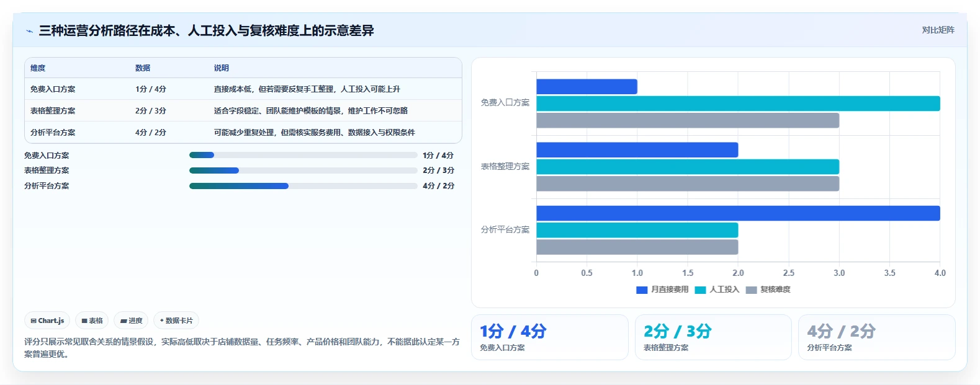The image size is (980, 385).
Task: Click the 免费入口方案 chart axis label
Action: coord(505,103)
